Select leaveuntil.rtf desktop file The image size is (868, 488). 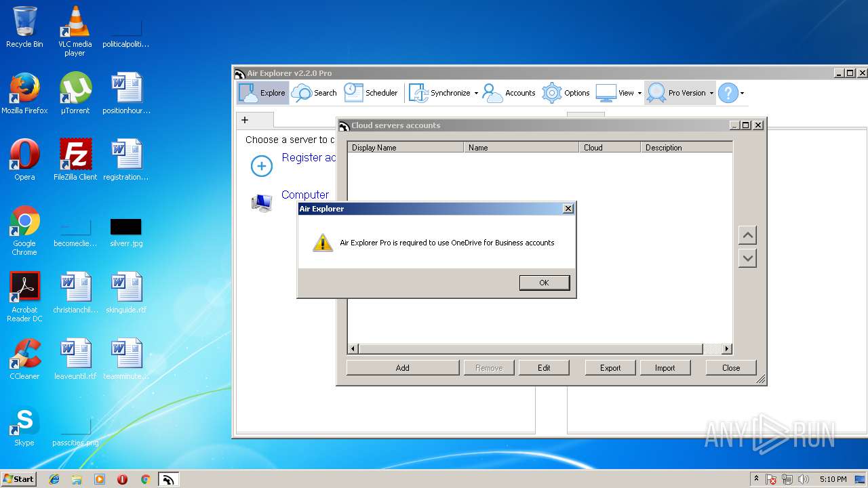75,359
